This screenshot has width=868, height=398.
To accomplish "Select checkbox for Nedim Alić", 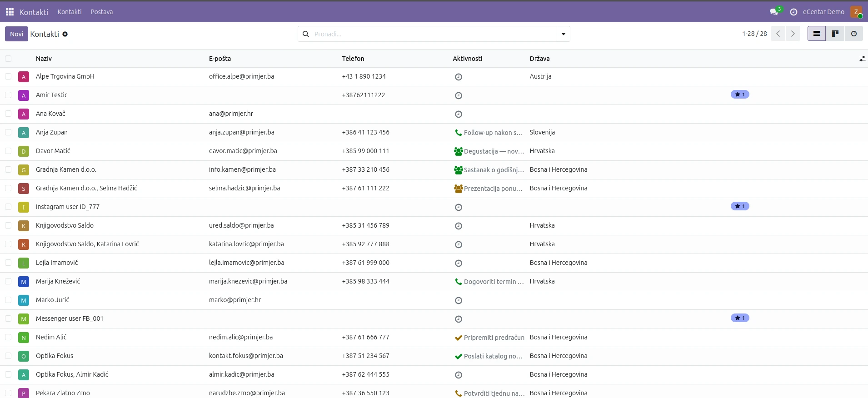I will tap(8, 337).
